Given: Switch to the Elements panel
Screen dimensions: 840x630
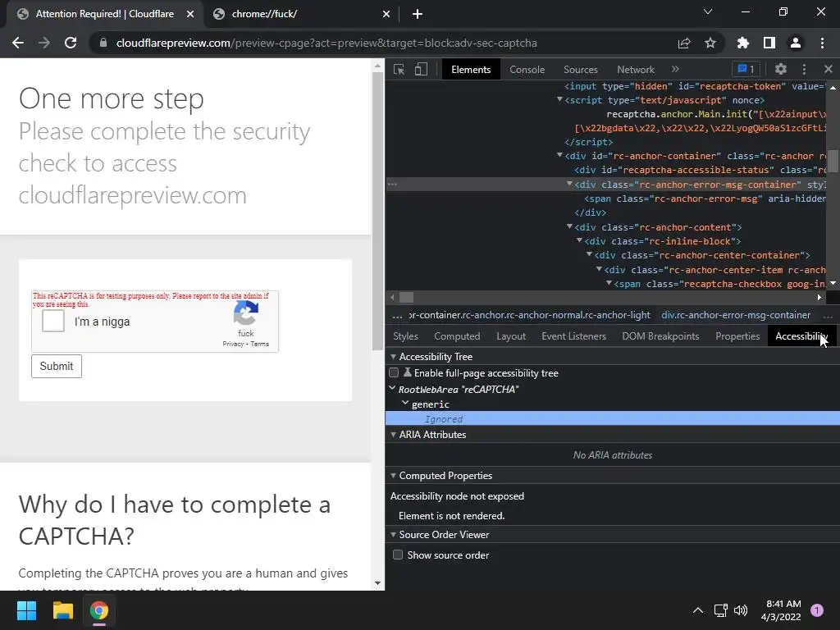Looking at the screenshot, I should pos(471,70).
